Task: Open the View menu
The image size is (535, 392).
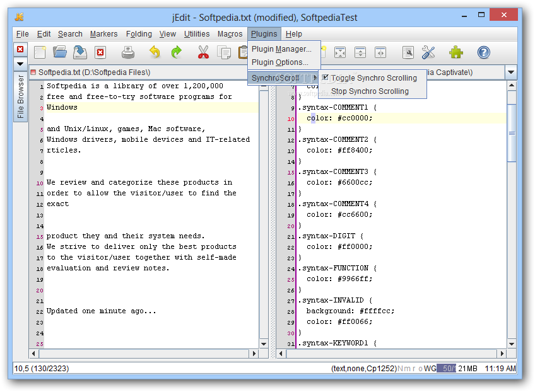Action: [x=168, y=34]
